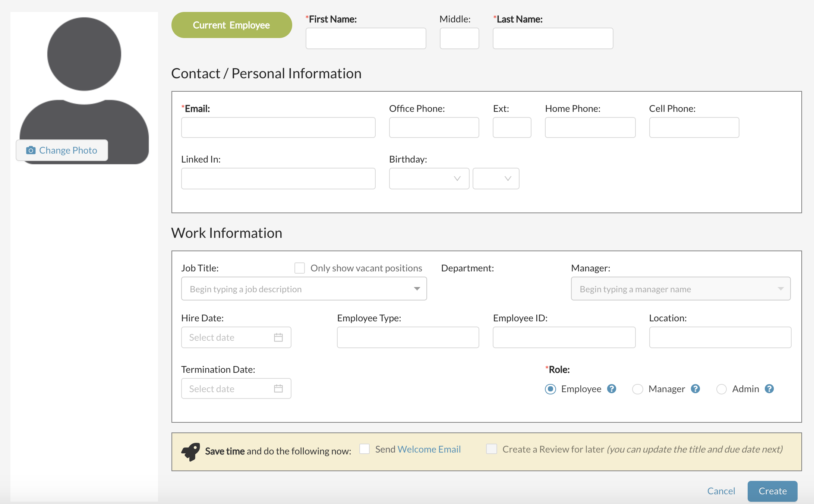Click the Cancel link

(721, 491)
